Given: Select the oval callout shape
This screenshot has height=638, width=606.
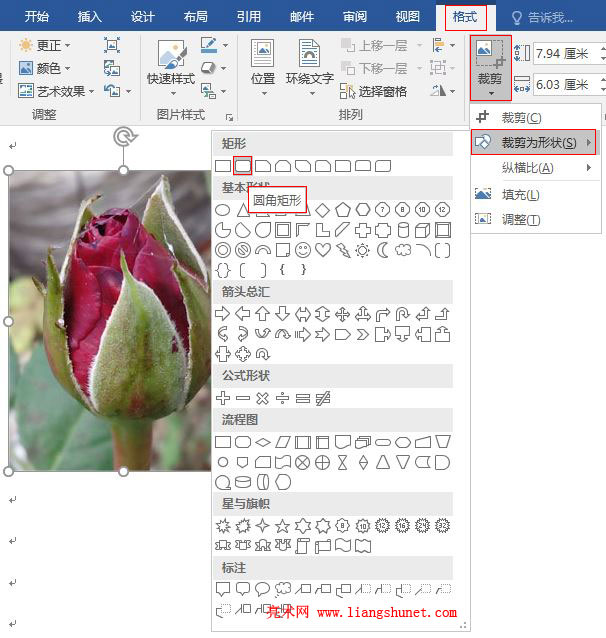Looking at the screenshot, I should click(x=263, y=589).
